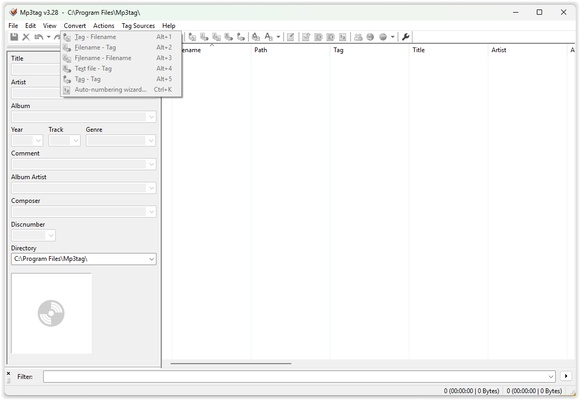Expand the Album Artist dropdown

151,188
